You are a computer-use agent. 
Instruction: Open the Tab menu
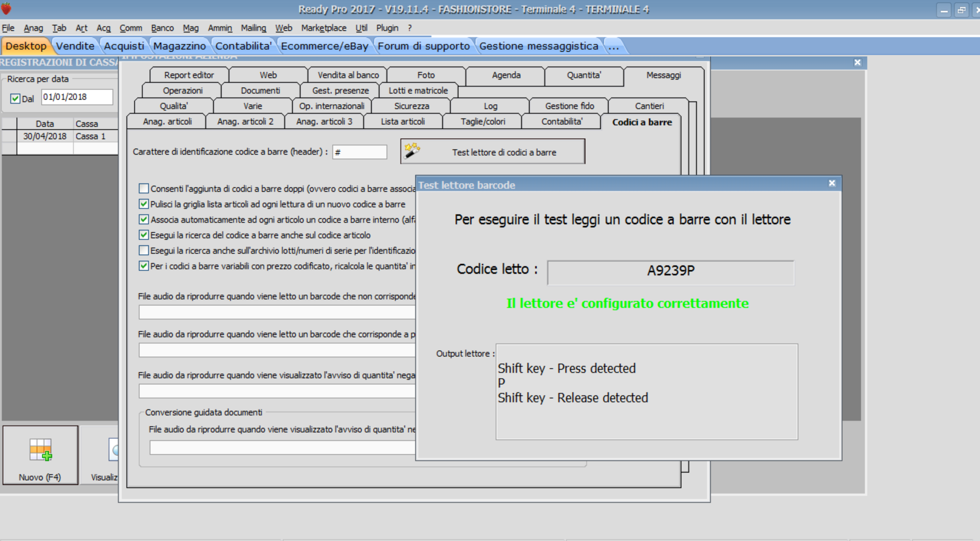point(59,28)
